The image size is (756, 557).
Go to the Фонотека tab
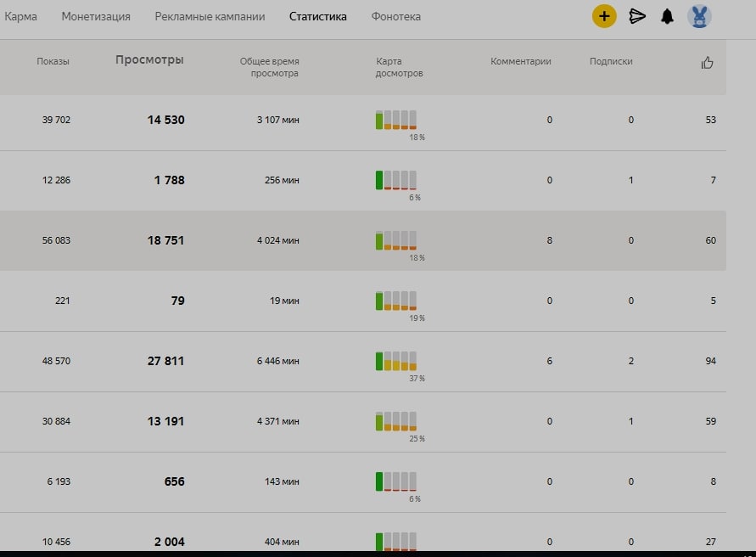[x=396, y=16]
